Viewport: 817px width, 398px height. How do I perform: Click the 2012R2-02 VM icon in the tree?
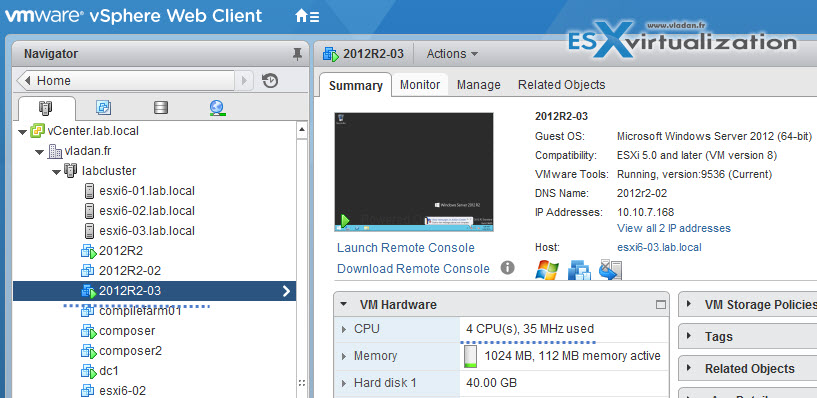point(88,271)
